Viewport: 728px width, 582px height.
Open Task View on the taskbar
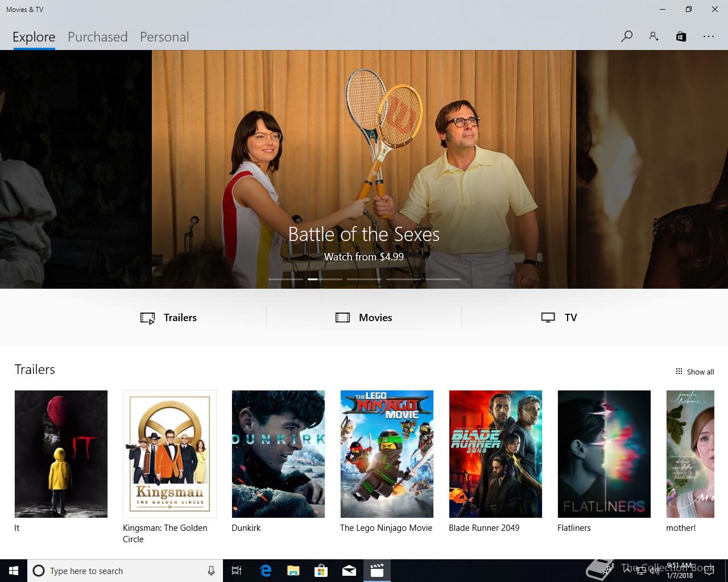click(237, 571)
